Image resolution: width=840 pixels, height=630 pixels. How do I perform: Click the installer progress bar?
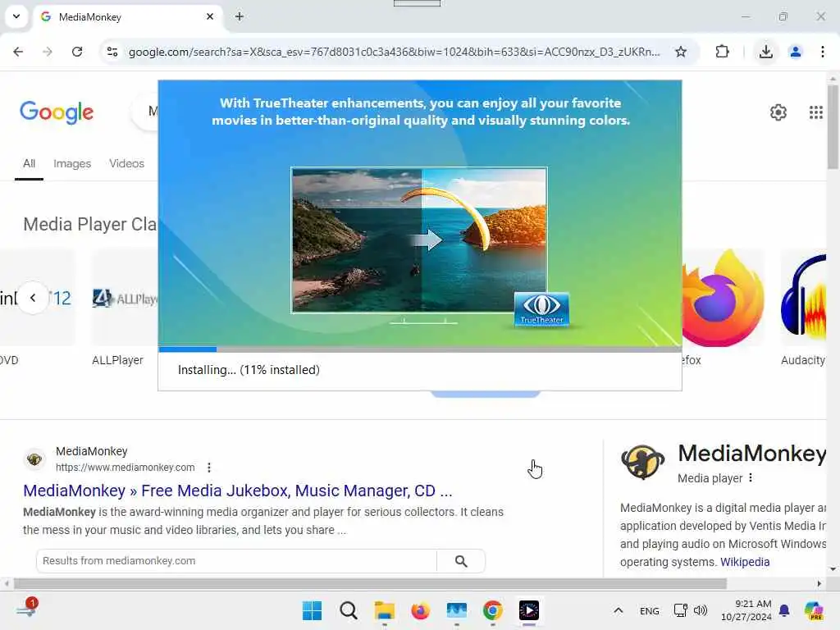tap(420, 349)
